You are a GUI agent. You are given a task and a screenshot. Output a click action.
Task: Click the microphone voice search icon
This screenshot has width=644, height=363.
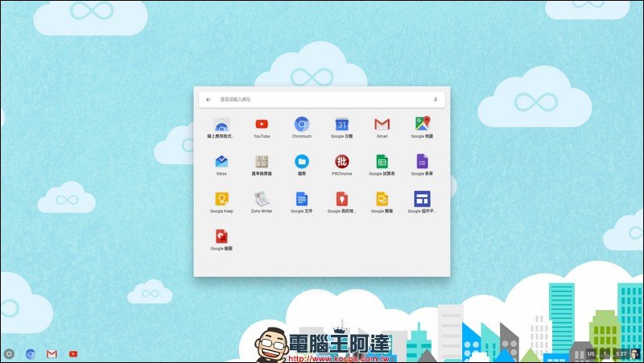click(436, 99)
